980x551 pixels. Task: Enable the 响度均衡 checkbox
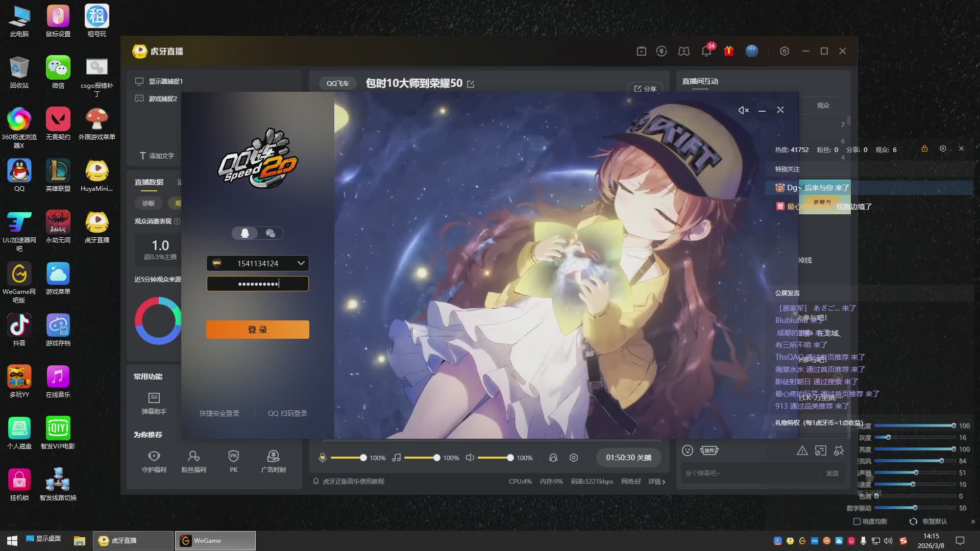point(857,521)
